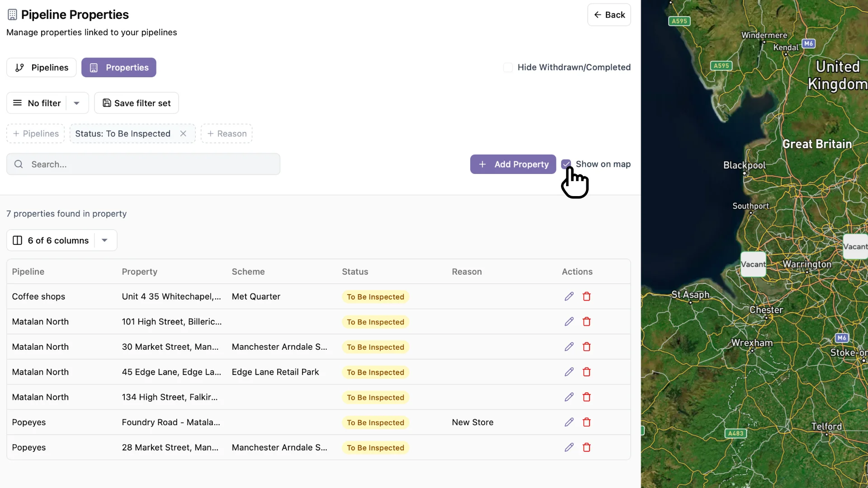Delete the 28 Market Street row
Viewport: 868px width, 488px height.
586,447
